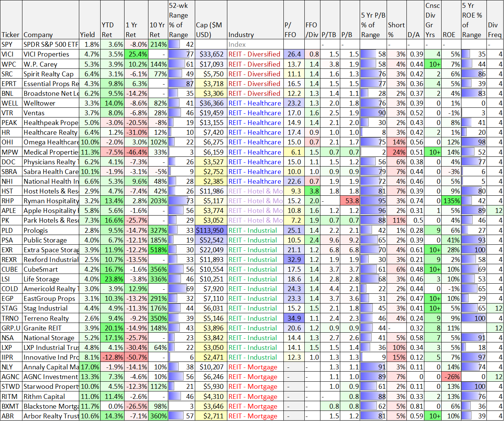Select the APLE ticker cell
504x421 pixels.
pyautogui.click(x=11, y=210)
